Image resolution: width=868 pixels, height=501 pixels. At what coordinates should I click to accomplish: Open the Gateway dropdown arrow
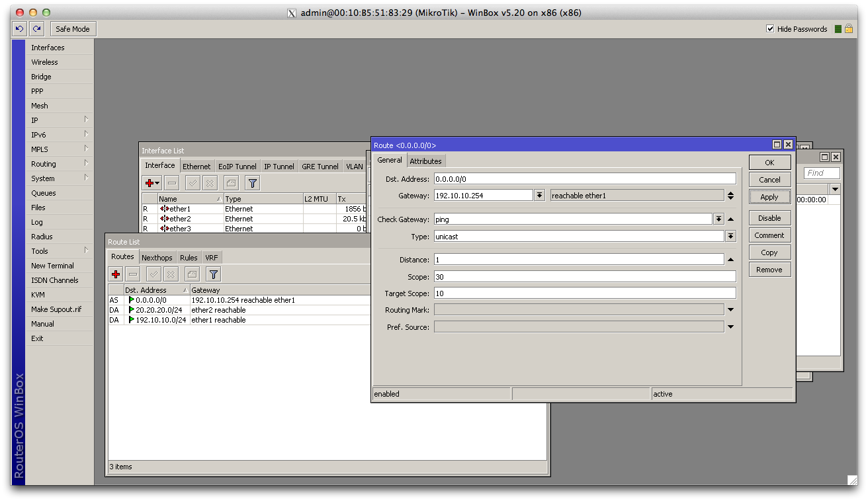pyautogui.click(x=540, y=195)
